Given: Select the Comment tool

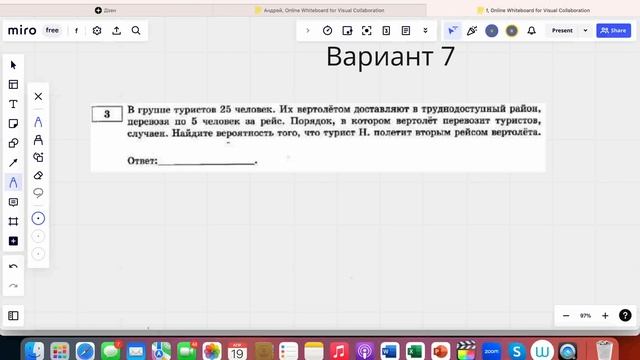Looking at the screenshot, I should [13, 202].
